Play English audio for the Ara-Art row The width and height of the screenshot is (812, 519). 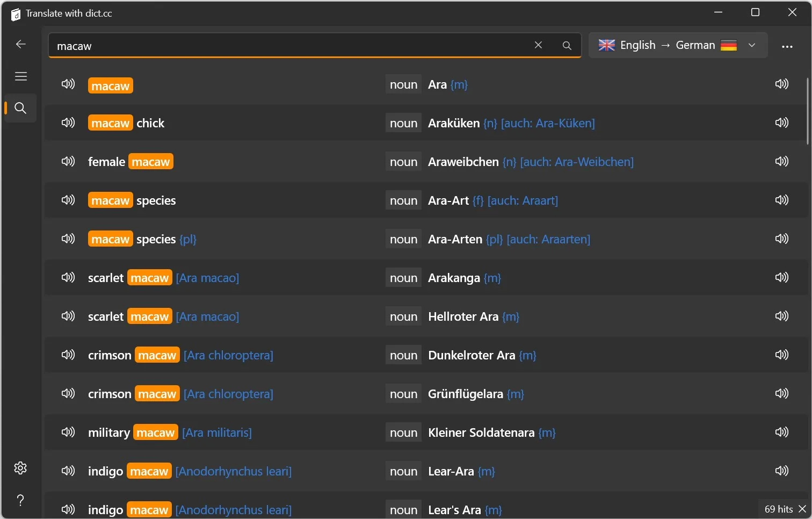click(x=68, y=200)
